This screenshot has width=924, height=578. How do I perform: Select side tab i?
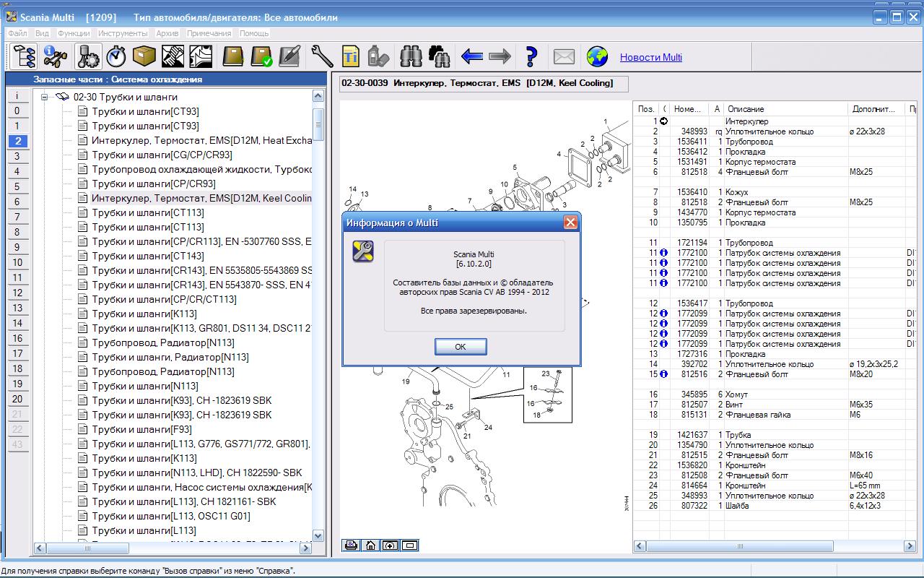click(x=17, y=95)
